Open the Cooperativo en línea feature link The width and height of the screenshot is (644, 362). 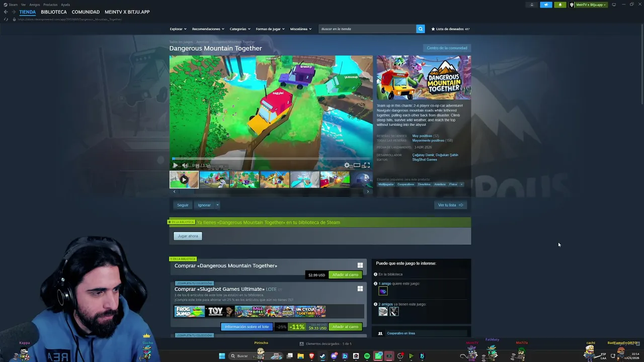coord(401,333)
